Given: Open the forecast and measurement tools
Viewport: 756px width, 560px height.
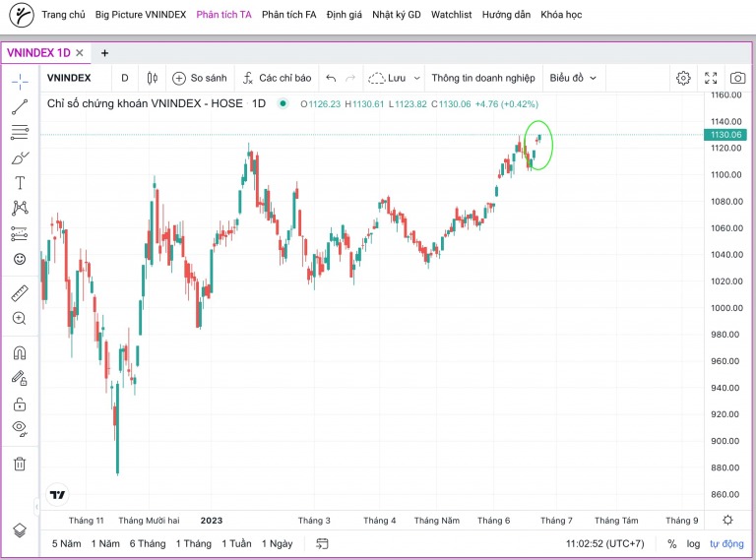Looking at the screenshot, I should (x=20, y=233).
